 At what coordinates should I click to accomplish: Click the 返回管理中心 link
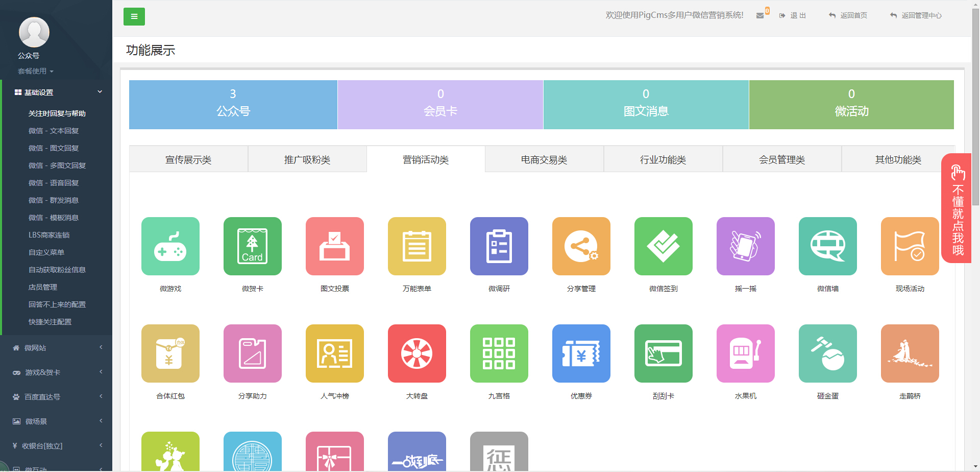pyautogui.click(x=916, y=15)
